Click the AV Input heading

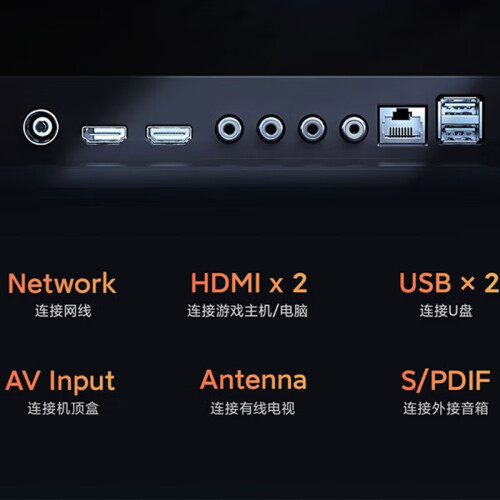click(x=60, y=381)
